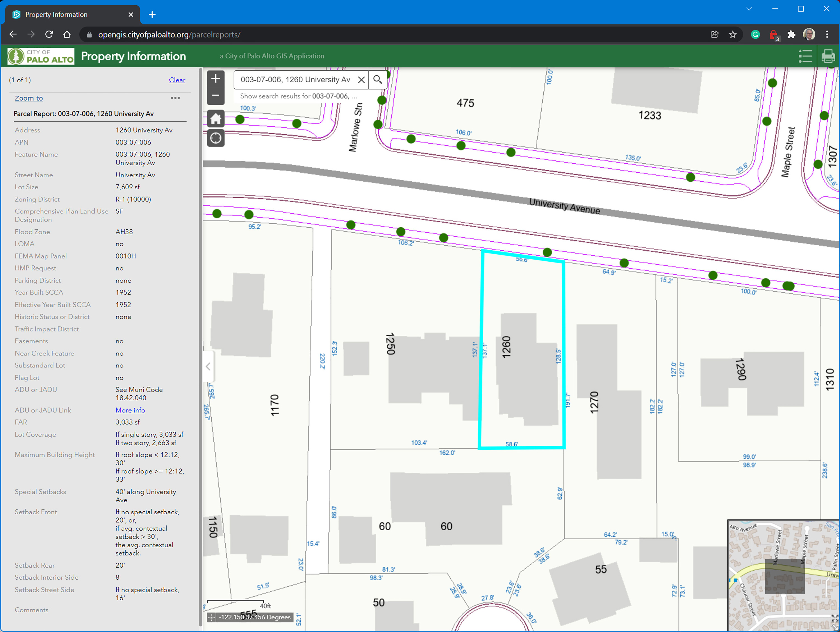The image size is (840, 632).
Task: Click parcel label 475 on the map
Action: coord(465,103)
